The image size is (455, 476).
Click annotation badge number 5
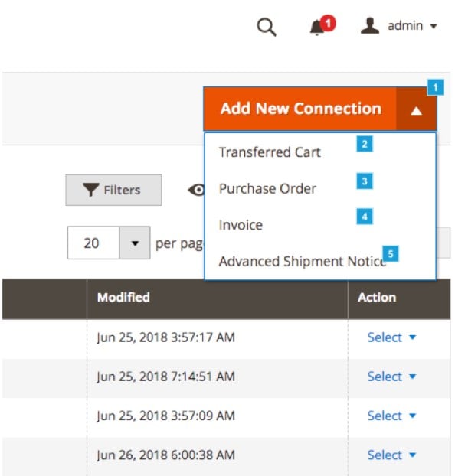391,253
